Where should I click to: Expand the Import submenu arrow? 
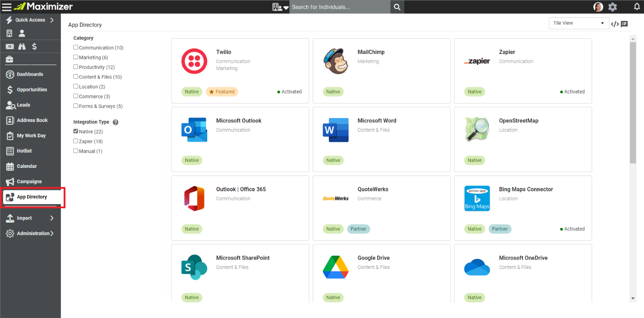coord(52,218)
